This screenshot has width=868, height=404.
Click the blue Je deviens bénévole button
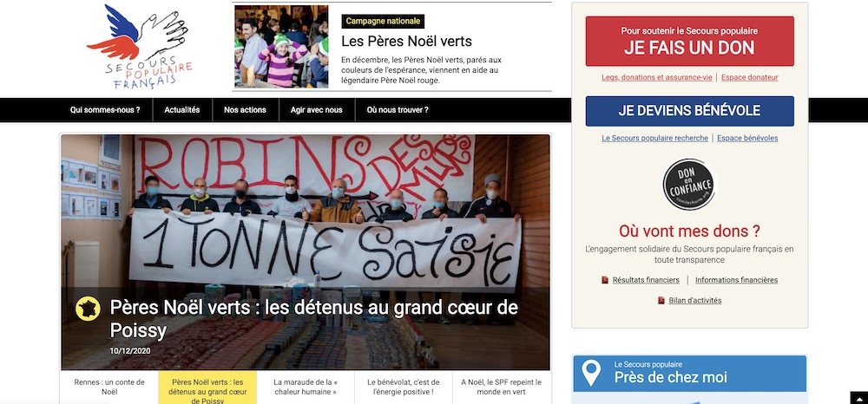click(690, 111)
